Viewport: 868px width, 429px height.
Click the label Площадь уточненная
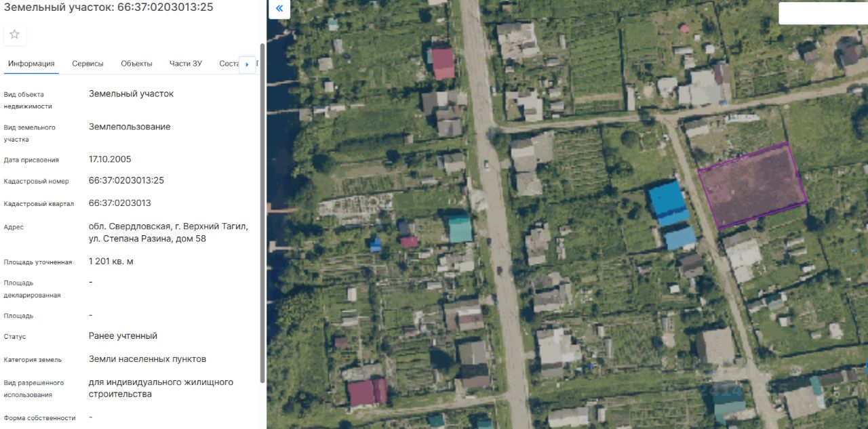[x=38, y=262]
